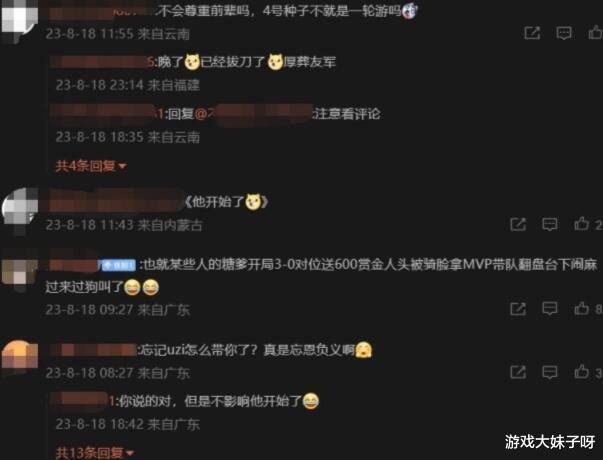Reply to the 《他开始了》 comment

coord(550,224)
